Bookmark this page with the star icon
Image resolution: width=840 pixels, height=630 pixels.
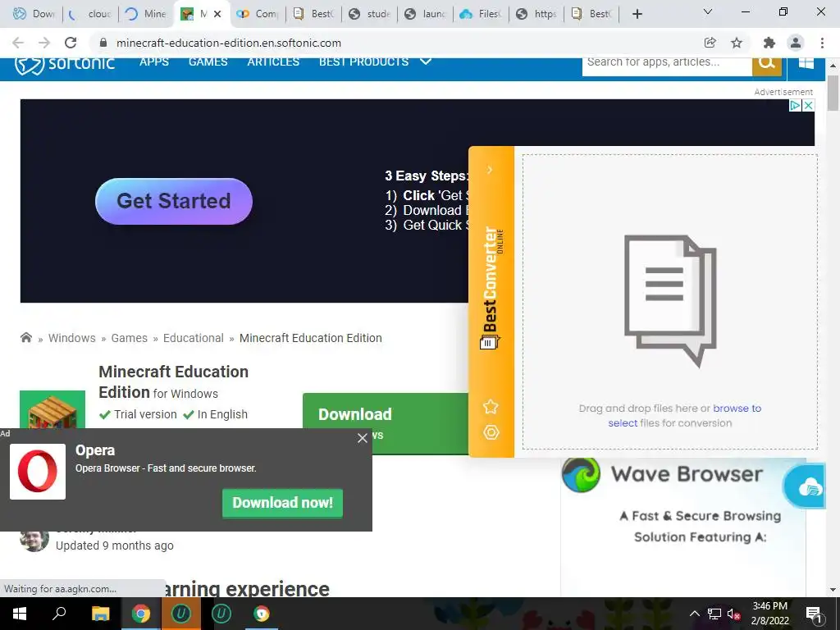737,43
